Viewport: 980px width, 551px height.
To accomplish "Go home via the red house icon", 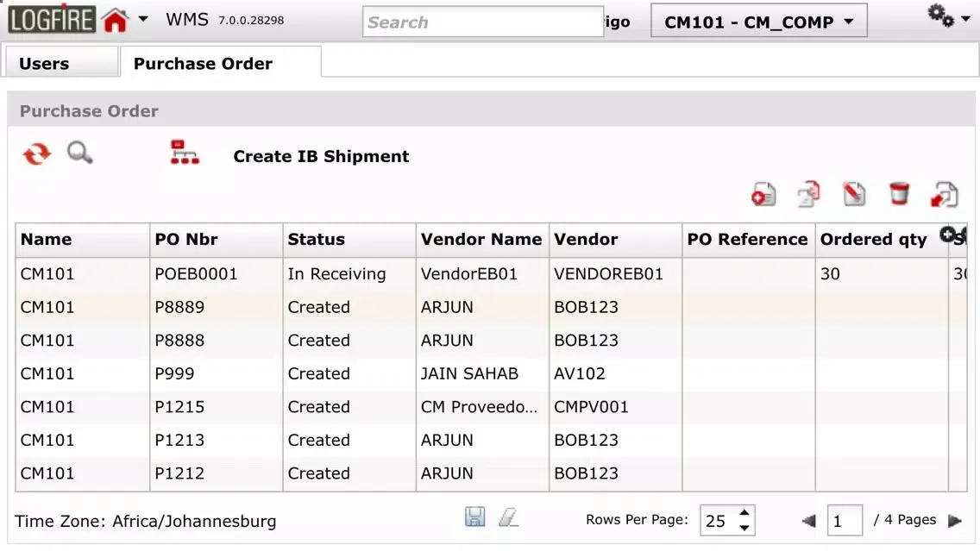I will coord(115,21).
